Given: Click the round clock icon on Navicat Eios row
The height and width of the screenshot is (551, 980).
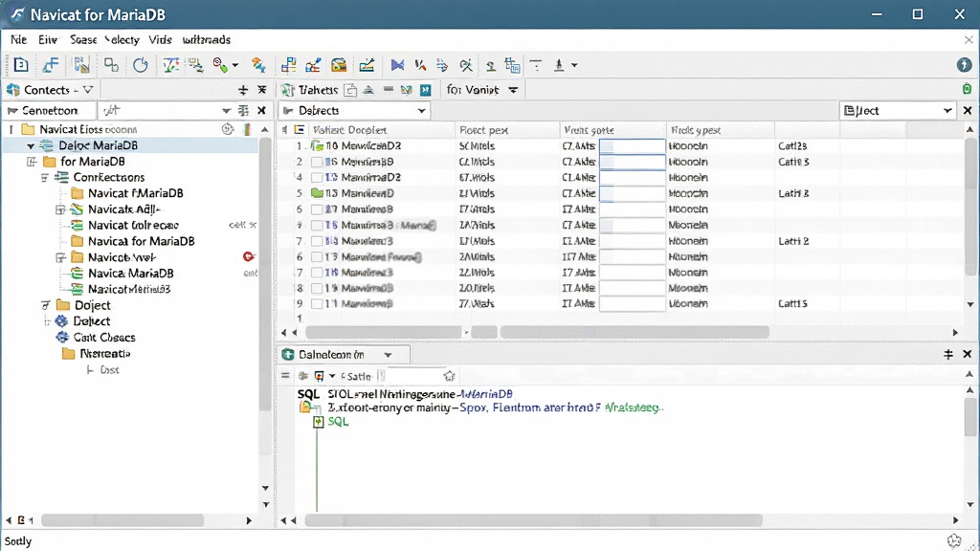Looking at the screenshot, I should (228, 129).
